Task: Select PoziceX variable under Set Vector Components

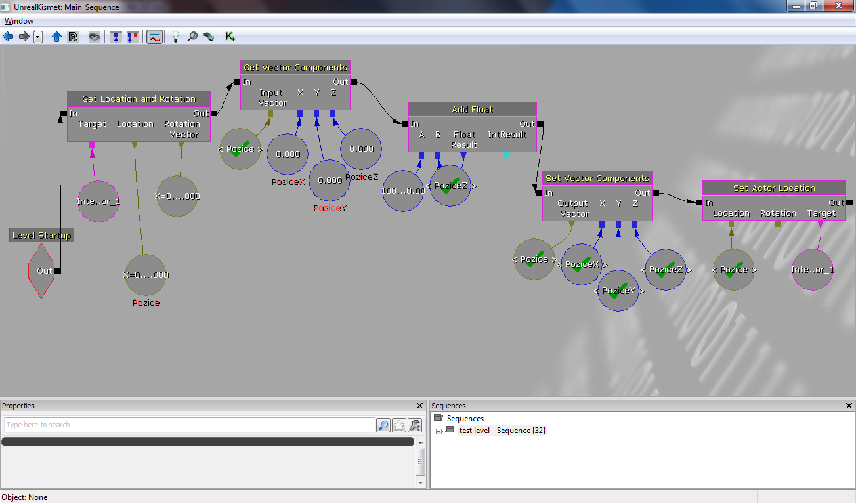Action: pos(582,264)
